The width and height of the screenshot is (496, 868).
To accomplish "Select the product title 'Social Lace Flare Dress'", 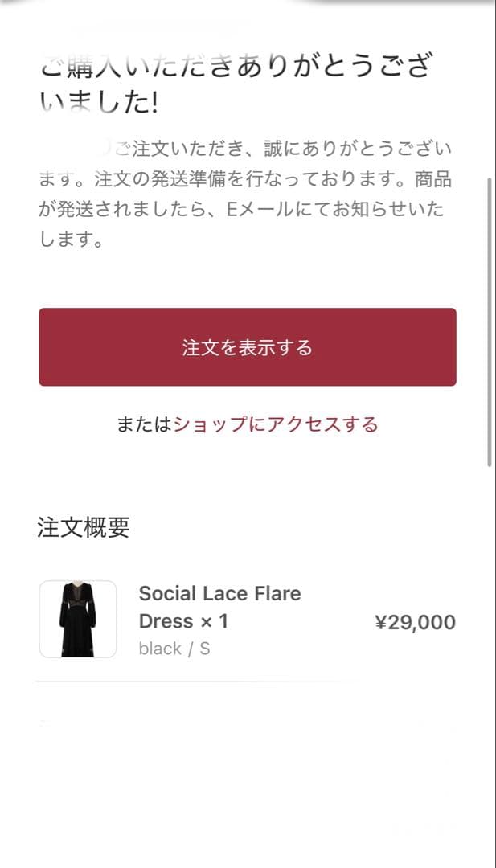I will click(x=220, y=593).
